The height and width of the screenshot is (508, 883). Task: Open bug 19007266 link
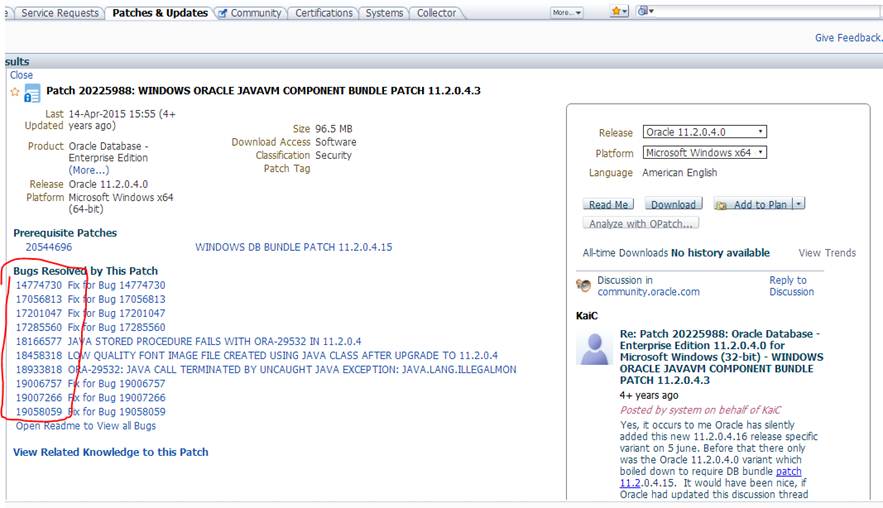point(38,398)
